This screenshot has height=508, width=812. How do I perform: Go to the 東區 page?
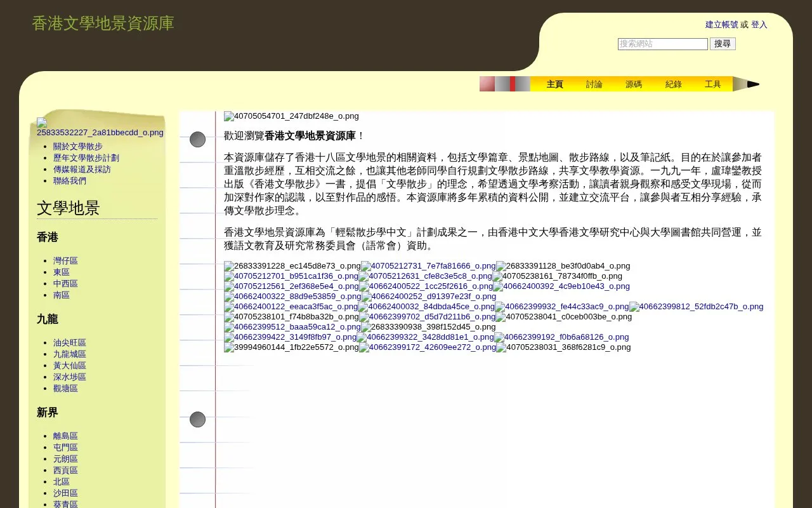click(x=62, y=272)
